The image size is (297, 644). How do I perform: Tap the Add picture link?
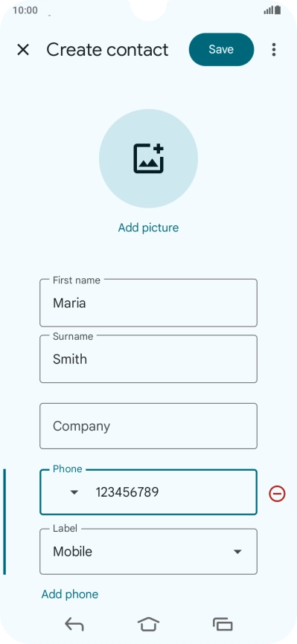pyautogui.click(x=149, y=228)
